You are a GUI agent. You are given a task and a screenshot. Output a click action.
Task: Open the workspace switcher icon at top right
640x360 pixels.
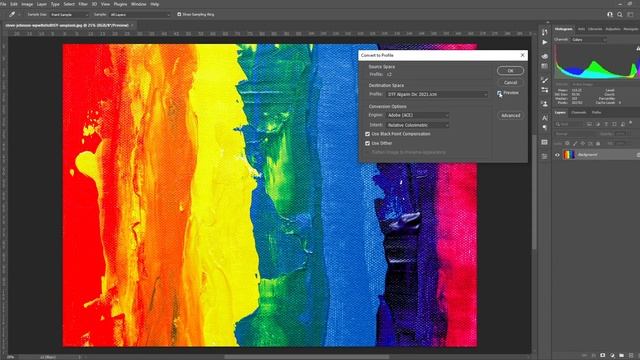point(631,14)
